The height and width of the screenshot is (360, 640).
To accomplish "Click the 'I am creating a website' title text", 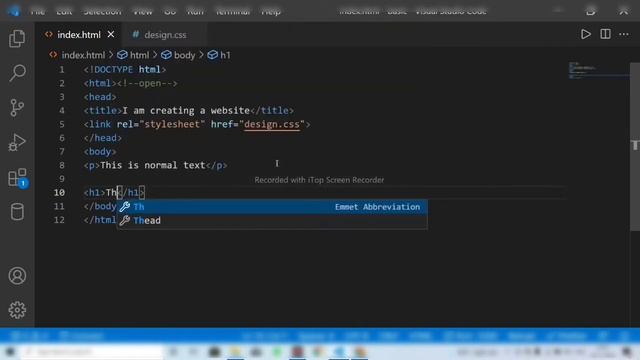I will [x=186, y=111].
